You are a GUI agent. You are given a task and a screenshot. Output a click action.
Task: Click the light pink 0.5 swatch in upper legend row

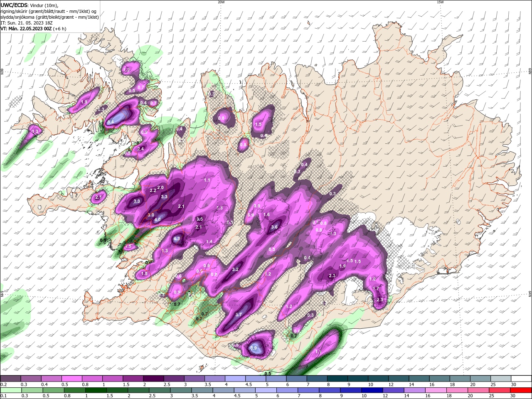point(72,379)
